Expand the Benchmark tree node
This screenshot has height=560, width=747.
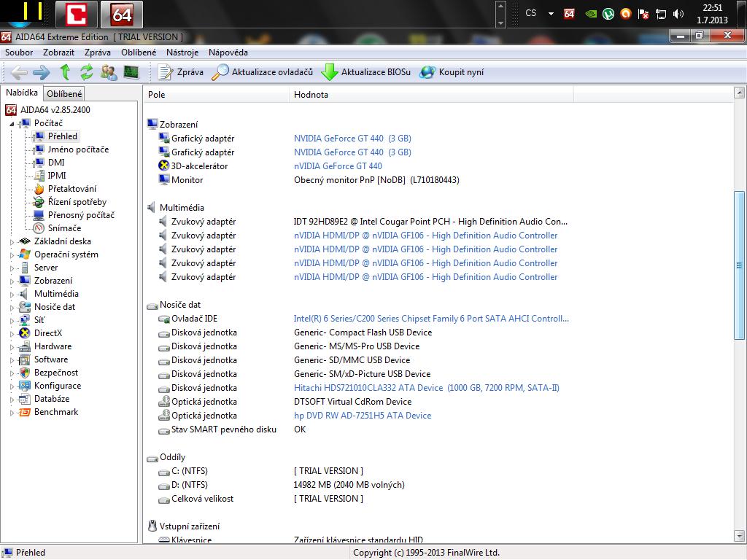[12, 412]
